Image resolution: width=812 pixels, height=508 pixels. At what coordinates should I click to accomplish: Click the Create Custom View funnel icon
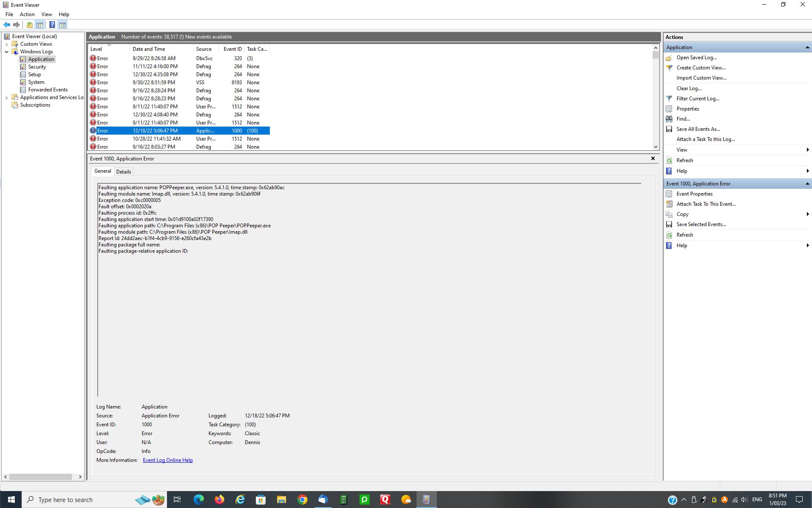[x=669, y=68]
